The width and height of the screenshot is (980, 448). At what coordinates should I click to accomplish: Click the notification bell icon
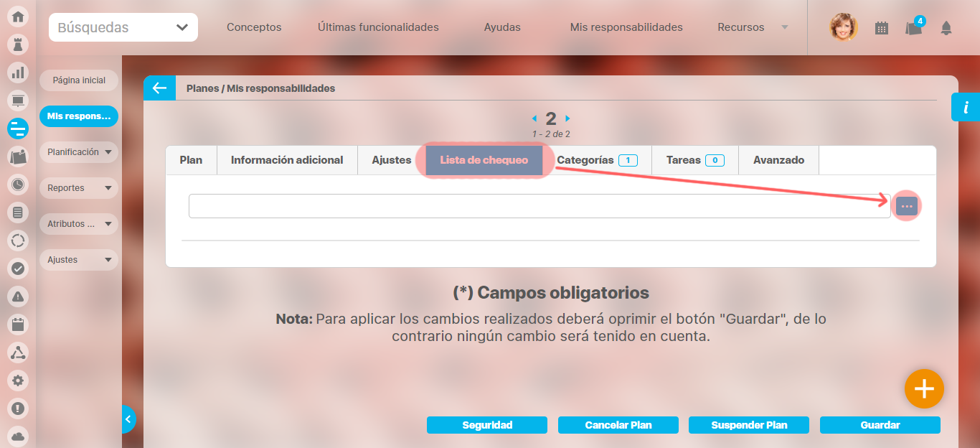(946, 28)
